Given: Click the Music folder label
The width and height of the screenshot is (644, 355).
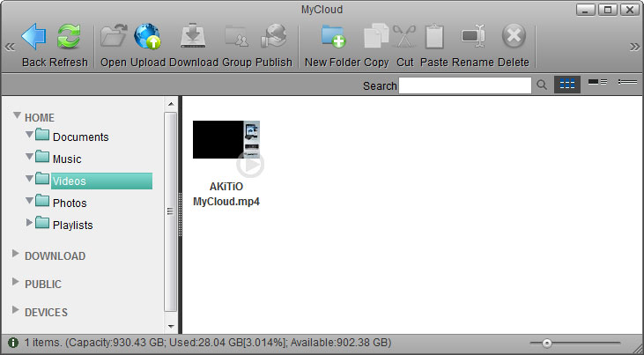Looking at the screenshot, I should (x=67, y=159).
